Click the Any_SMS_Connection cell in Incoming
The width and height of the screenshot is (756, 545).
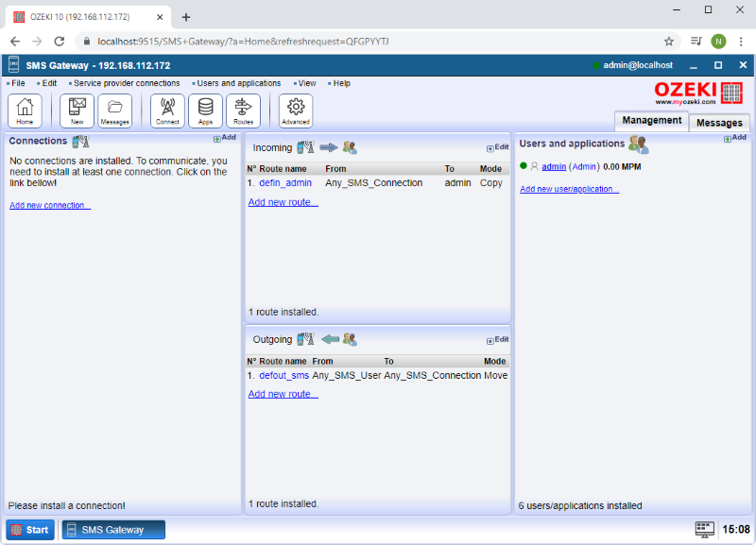point(373,183)
